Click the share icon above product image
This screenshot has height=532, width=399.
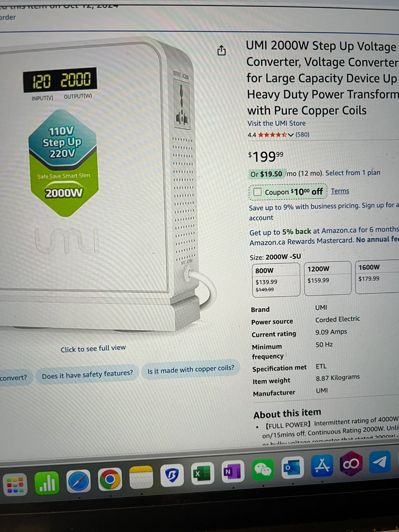point(221,50)
